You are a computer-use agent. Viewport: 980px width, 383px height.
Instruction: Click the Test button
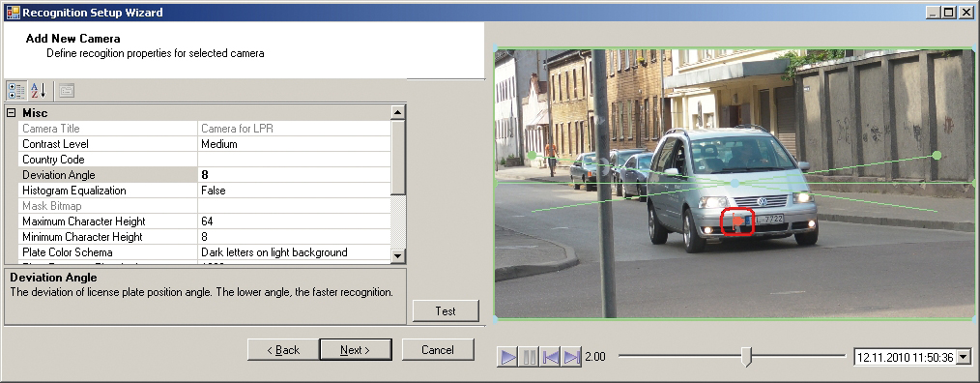[x=446, y=311]
